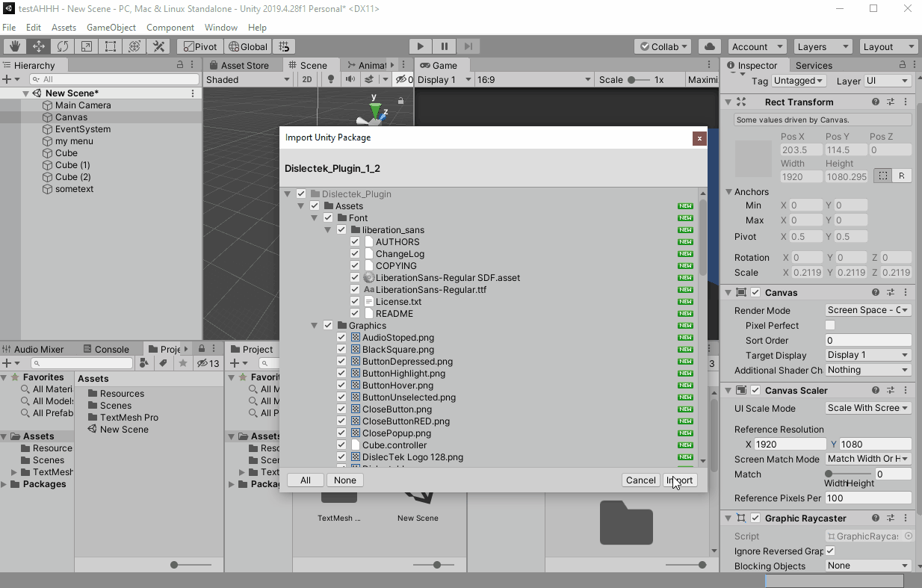The height and width of the screenshot is (588, 922).
Task: Select the Hand tool in the toolbar
Action: [x=14, y=46]
